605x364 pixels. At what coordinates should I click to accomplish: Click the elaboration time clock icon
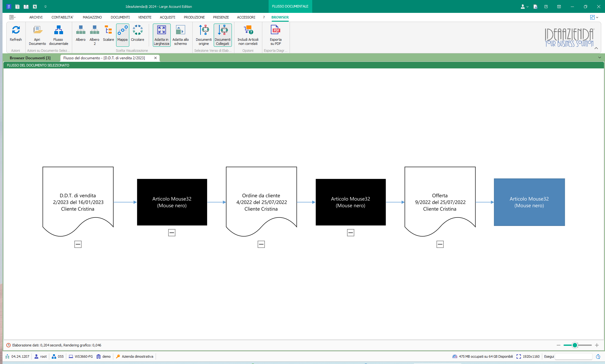[x=8, y=345]
